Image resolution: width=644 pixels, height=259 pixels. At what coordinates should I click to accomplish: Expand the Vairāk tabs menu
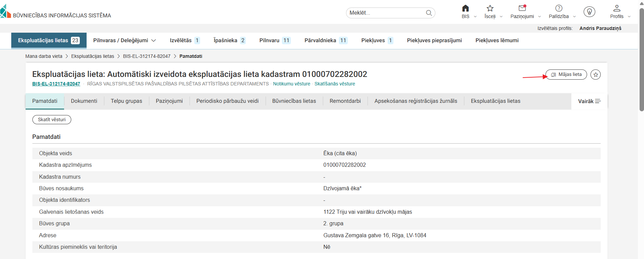click(x=589, y=101)
